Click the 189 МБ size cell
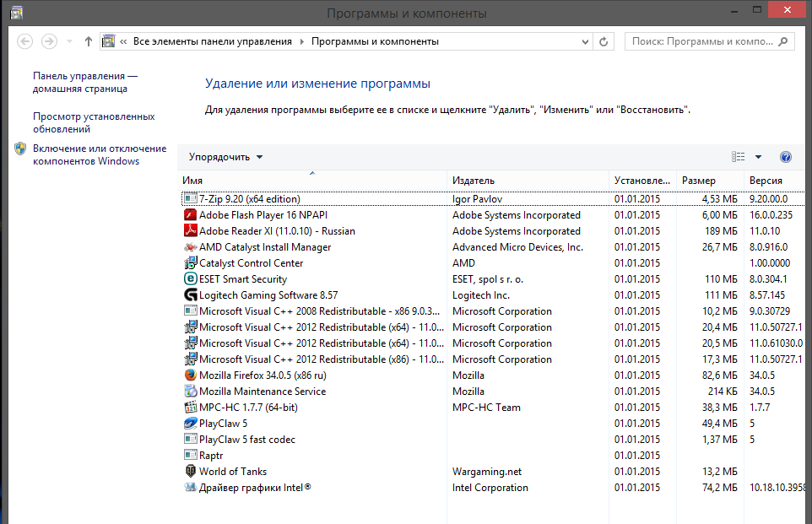This screenshot has height=524, width=812. click(721, 231)
